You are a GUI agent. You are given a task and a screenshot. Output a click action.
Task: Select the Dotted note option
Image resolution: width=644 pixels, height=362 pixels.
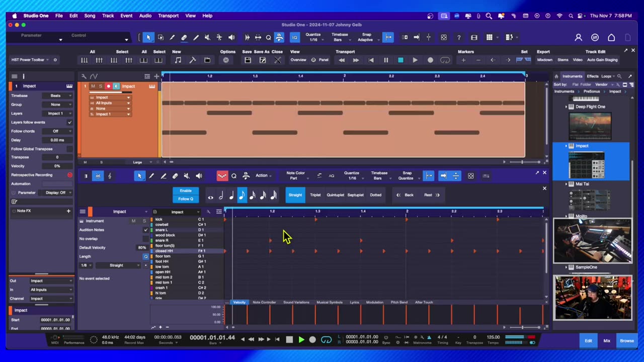pos(375,195)
